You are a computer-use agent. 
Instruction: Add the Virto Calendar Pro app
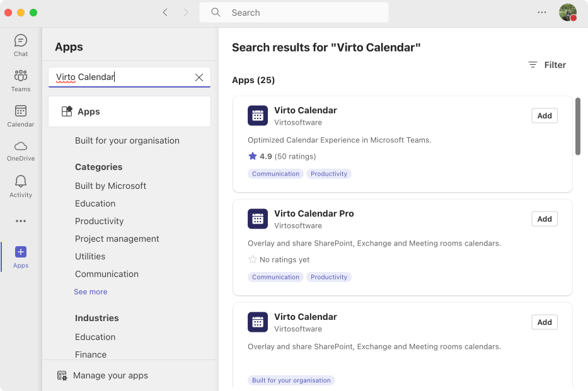point(545,219)
